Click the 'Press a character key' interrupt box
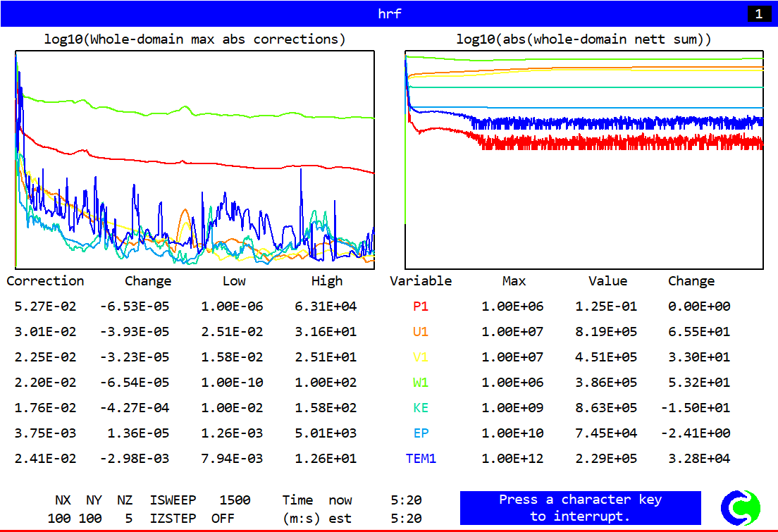Image resolution: width=778 pixels, height=532 pixels. pyautogui.click(x=580, y=508)
